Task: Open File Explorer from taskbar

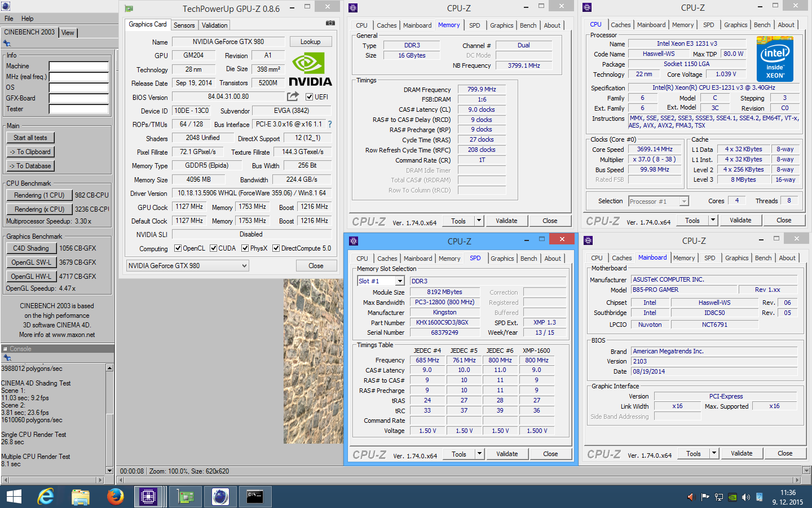Action: (x=81, y=497)
